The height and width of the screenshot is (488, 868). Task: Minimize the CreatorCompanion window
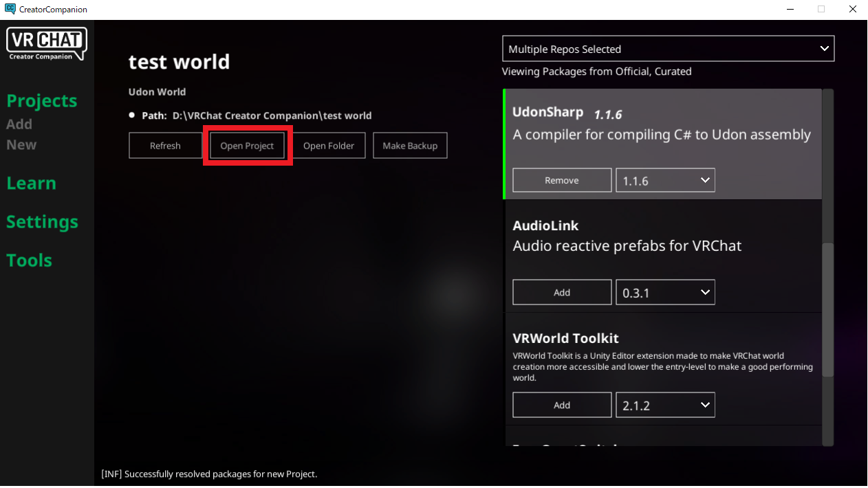[789, 10]
